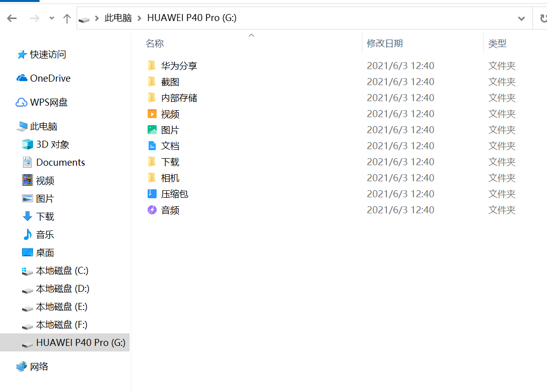Open 本地磁盘 (F:) in the sidebar
Viewport: 547px width, 392px height.
pos(62,324)
